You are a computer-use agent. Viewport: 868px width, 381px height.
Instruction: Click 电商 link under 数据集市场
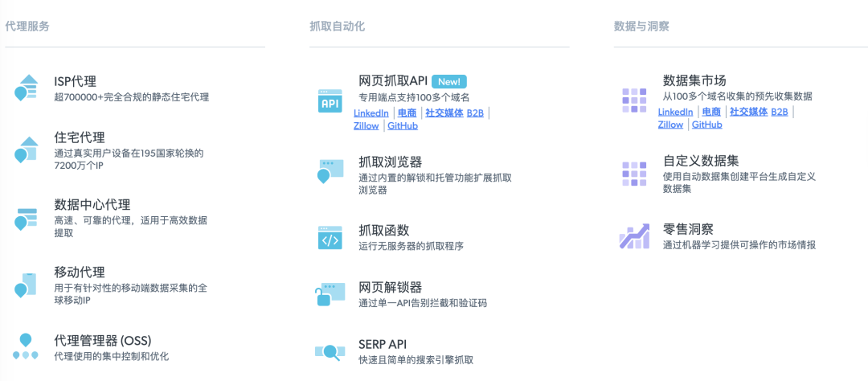(712, 111)
